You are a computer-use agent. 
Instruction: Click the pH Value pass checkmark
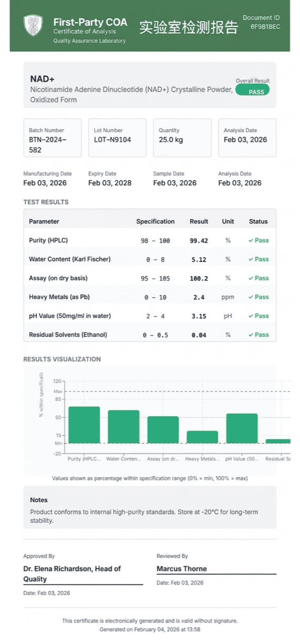[251, 316]
